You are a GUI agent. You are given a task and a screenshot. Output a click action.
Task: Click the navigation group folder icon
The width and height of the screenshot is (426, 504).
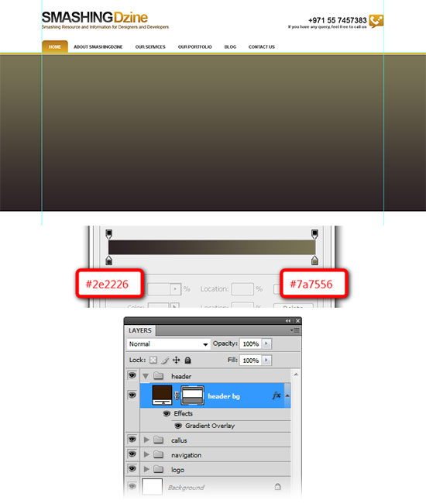tap(159, 454)
